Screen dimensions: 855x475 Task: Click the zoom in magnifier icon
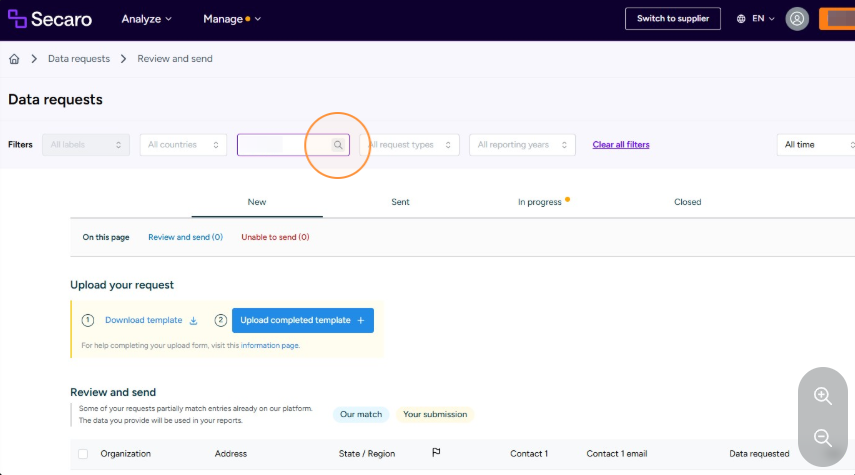pyautogui.click(x=822, y=395)
